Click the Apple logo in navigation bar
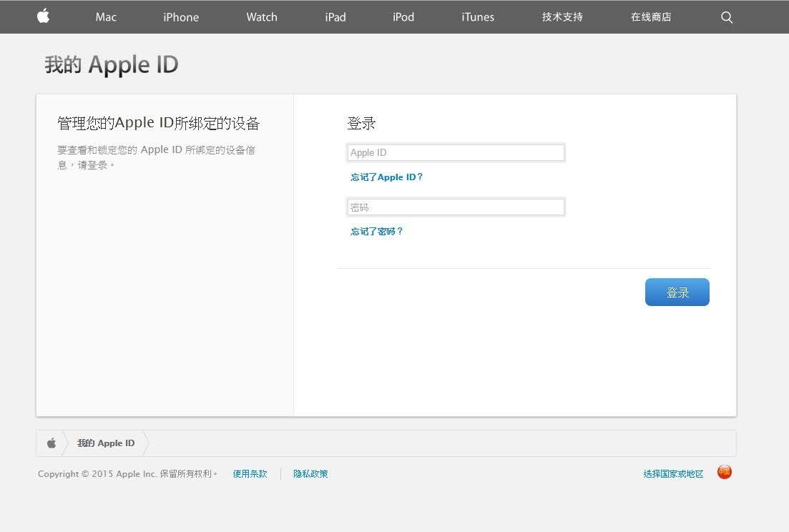This screenshot has width=789, height=532. tap(43, 16)
